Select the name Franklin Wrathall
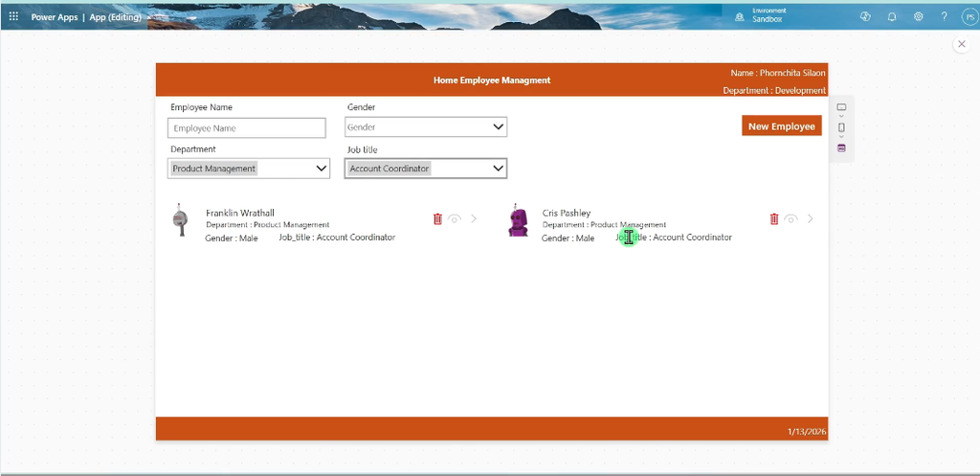The height and width of the screenshot is (476, 980). 240,214
